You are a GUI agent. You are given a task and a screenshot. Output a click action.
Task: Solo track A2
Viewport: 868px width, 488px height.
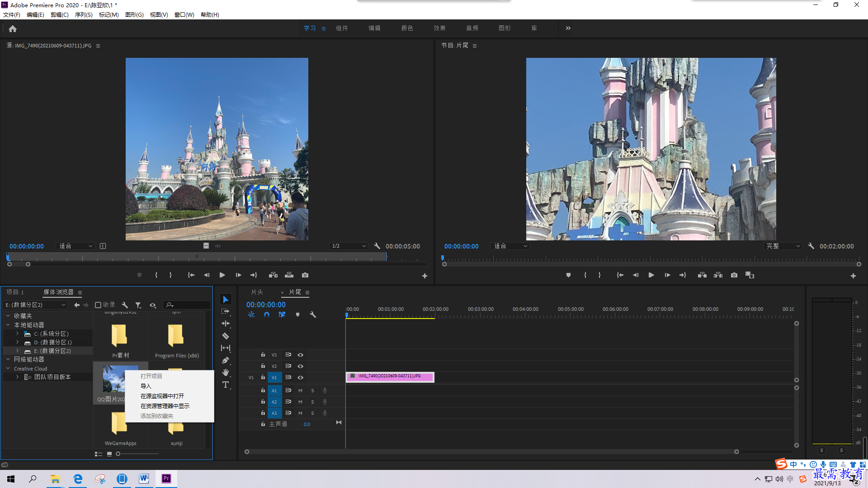pos(312,402)
